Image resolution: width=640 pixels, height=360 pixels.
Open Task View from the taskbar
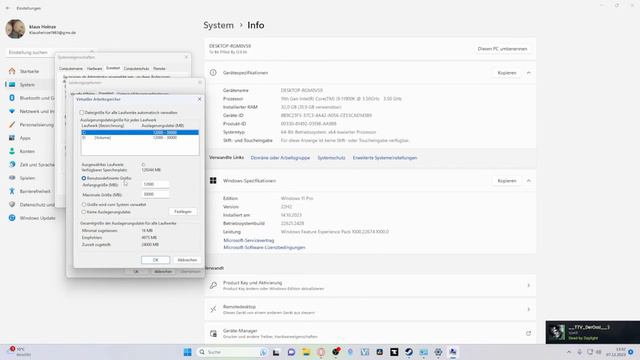click(276, 352)
